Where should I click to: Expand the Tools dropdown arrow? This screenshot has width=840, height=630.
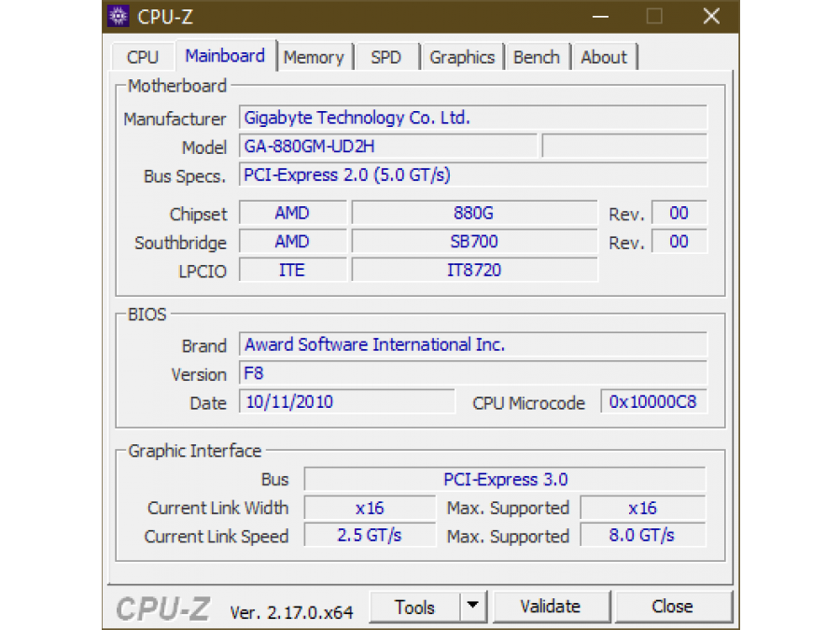[x=473, y=607]
